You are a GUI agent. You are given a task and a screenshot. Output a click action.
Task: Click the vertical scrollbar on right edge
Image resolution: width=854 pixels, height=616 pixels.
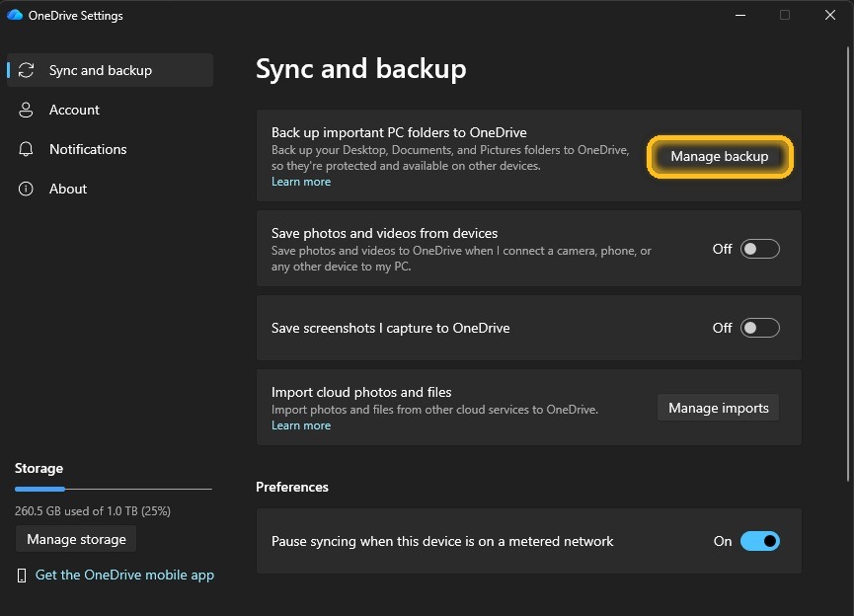(847, 265)
